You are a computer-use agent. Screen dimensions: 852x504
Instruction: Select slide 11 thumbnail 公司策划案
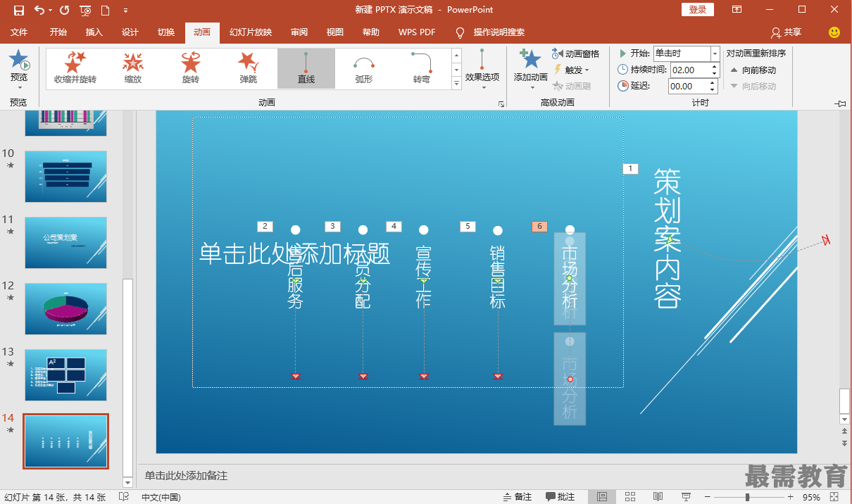[x=66, y=242]
